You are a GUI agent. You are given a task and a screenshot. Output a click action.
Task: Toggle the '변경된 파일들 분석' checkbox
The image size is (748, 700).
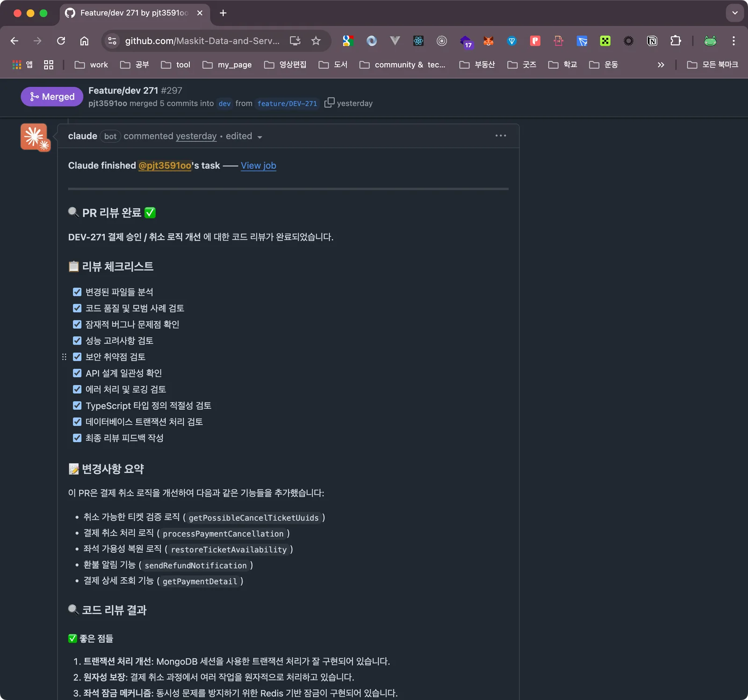tap(77, 292)
